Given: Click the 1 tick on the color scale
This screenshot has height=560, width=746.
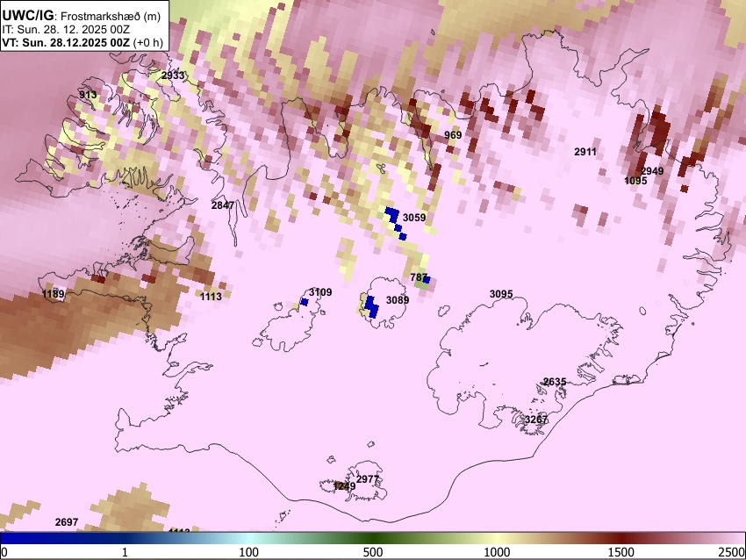Looking at the screenshot, I should pos(125,552).
